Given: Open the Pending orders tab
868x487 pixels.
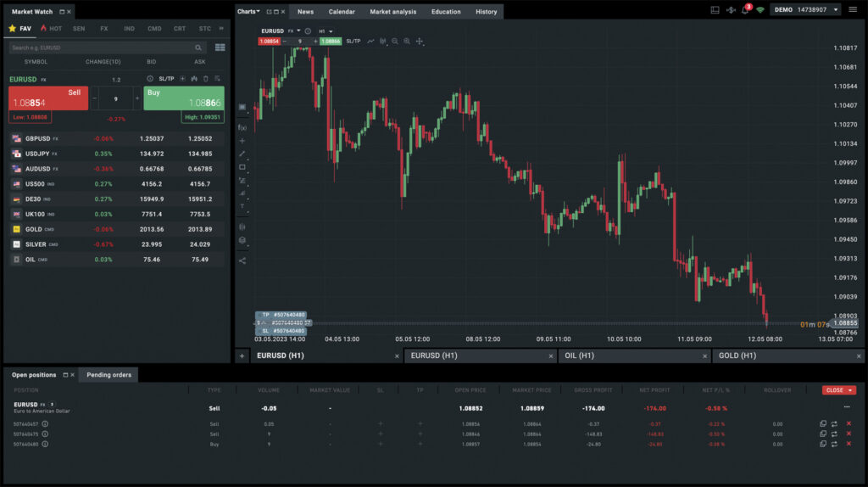Looking at the screenshot, I should 108,374.
